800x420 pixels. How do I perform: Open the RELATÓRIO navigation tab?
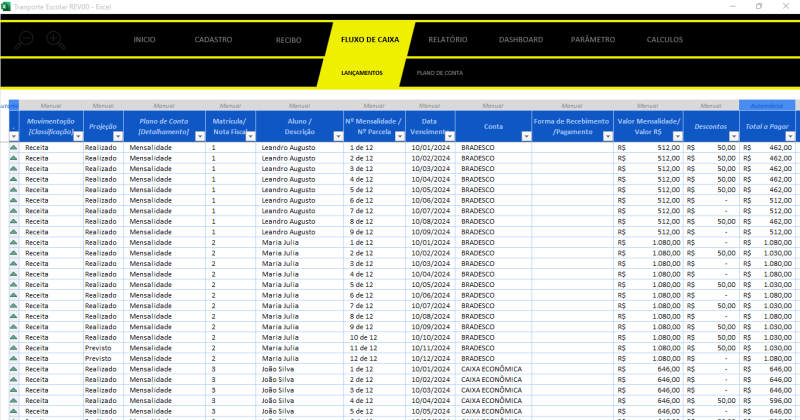[x=447, y=40]
